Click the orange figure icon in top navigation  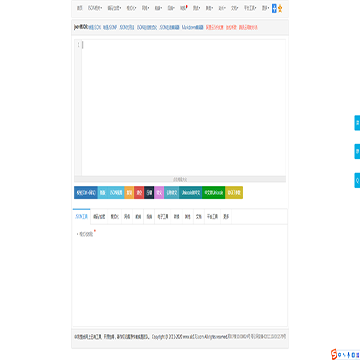click(x=280, y=8)
